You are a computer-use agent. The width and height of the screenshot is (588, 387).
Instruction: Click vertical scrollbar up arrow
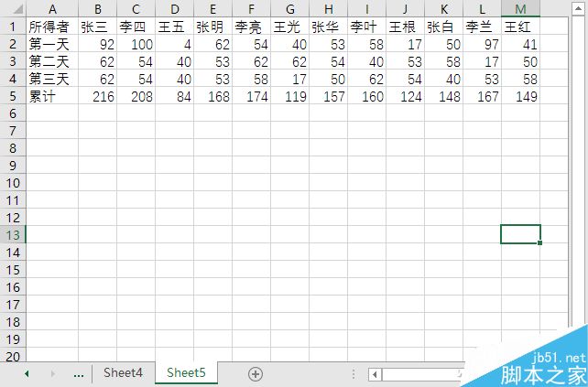click(578, 8)
